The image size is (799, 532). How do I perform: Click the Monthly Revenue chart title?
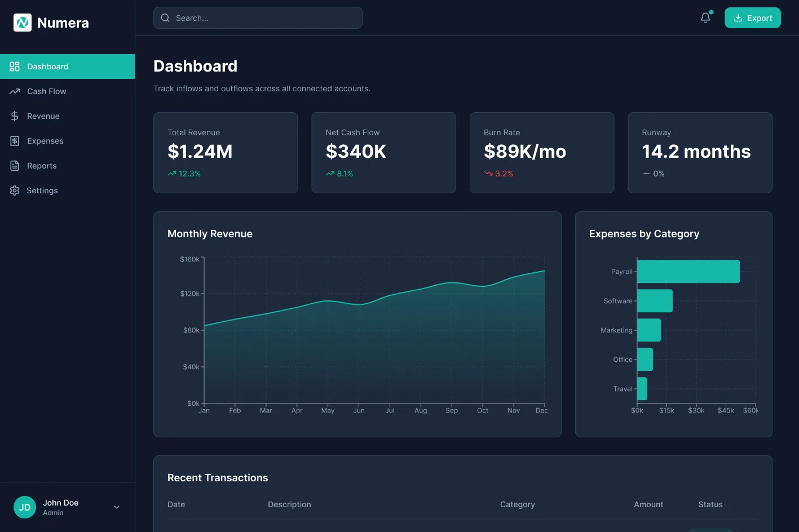click(x=210, y=234)
